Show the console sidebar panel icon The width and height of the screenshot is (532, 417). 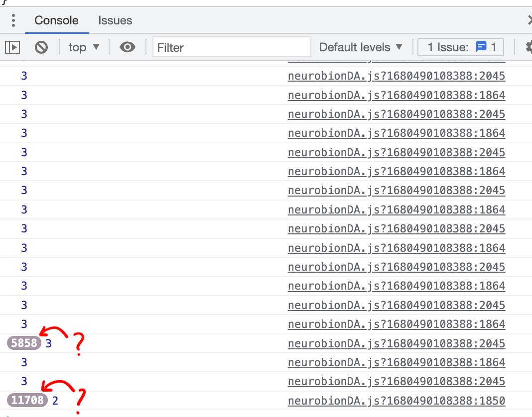tap(12, 47)
